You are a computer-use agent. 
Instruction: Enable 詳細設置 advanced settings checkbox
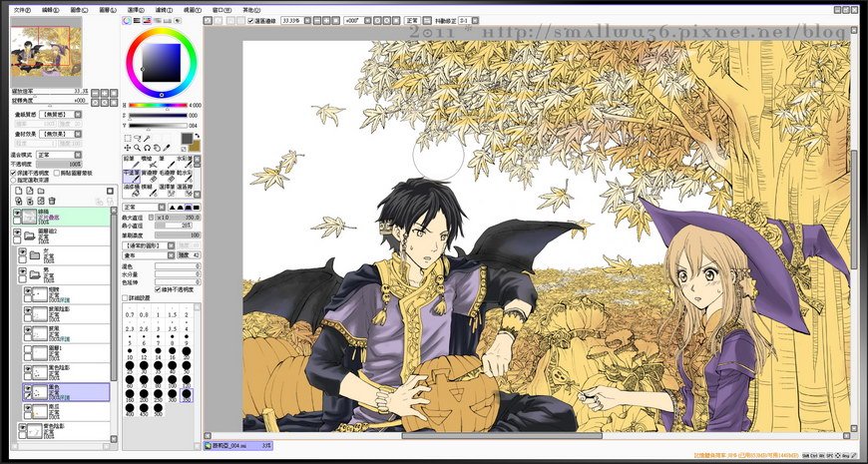click(x=125, y=298)
